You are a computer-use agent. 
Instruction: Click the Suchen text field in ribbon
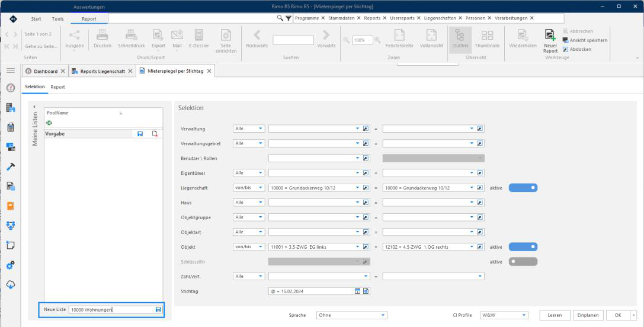coord(293,40)
